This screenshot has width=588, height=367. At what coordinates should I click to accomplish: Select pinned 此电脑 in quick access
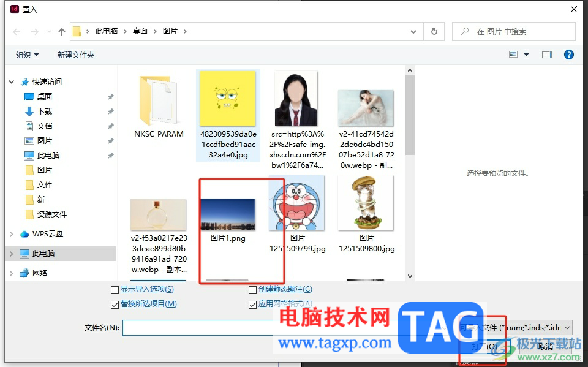(48, 155)
